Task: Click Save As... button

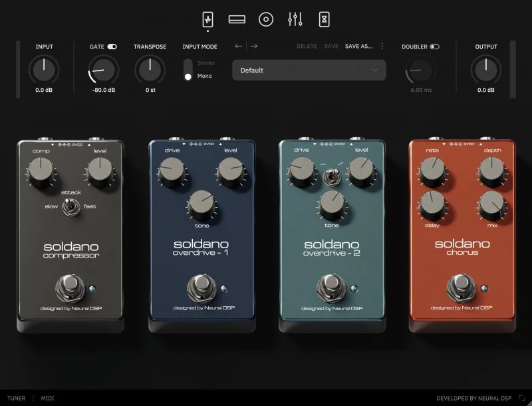Action: coord(358,46)
